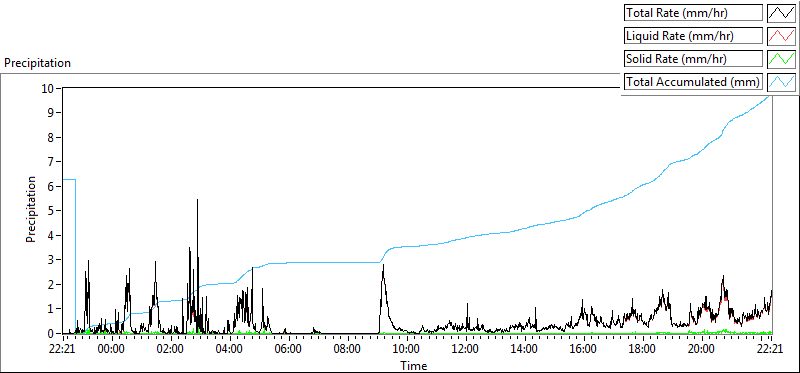
Task: Click the Precipitation chart title
Action: click(x=37, y=63)
